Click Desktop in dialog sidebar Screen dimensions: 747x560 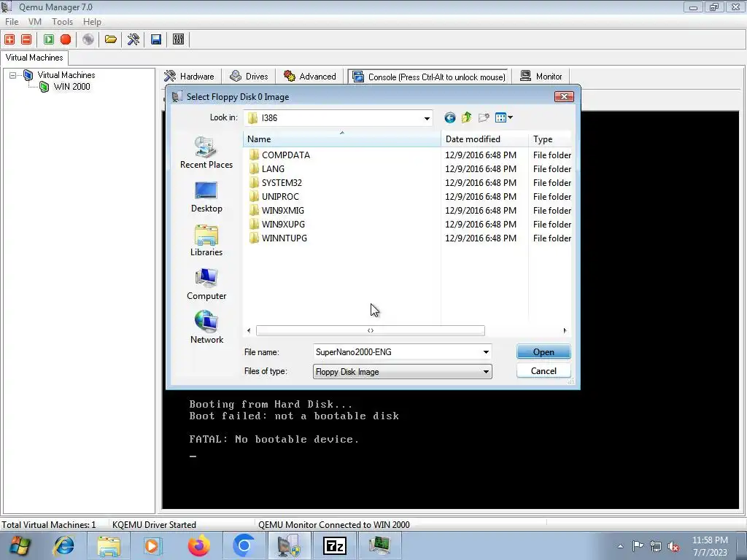206,197
